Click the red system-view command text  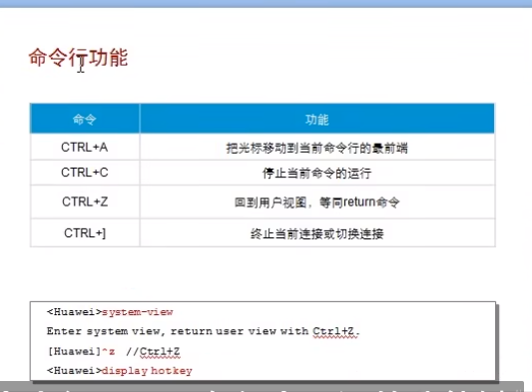[138, 311]
